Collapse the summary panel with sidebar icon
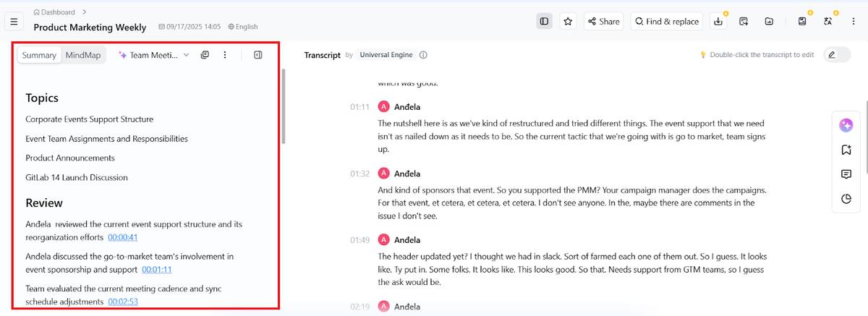868x316 pixels. tap(258, 55)
